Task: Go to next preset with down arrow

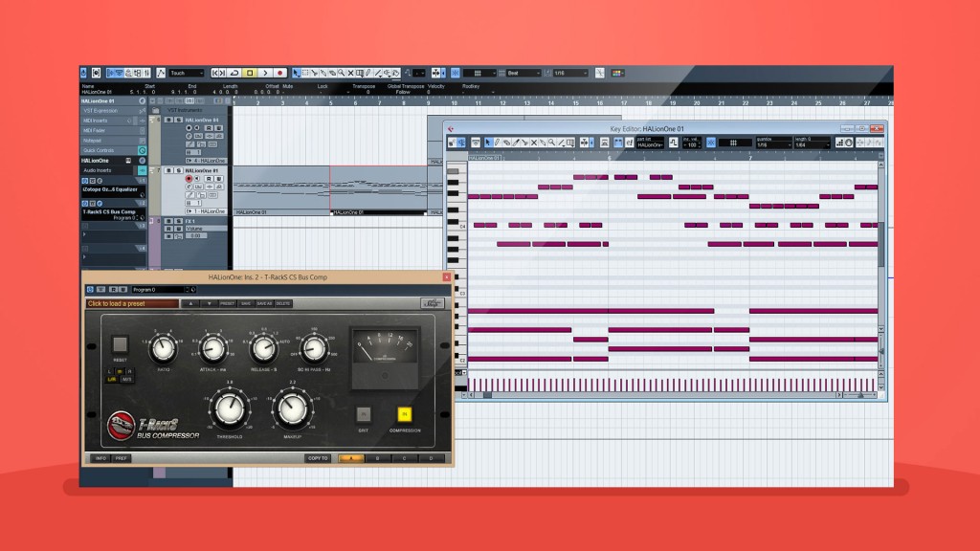Action: coord(210,303)
